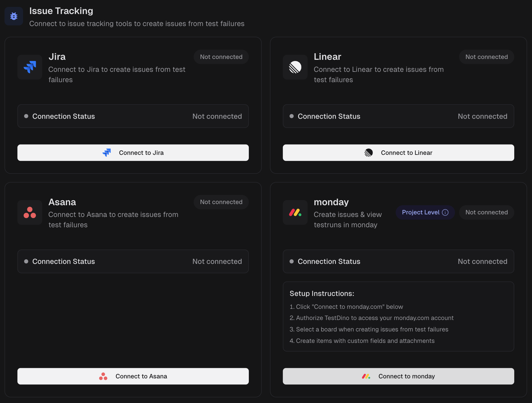The height and width of the screenshot is (403, 532).
Task: Click the Issue Tracking bug icon
Action: [14, 16]
